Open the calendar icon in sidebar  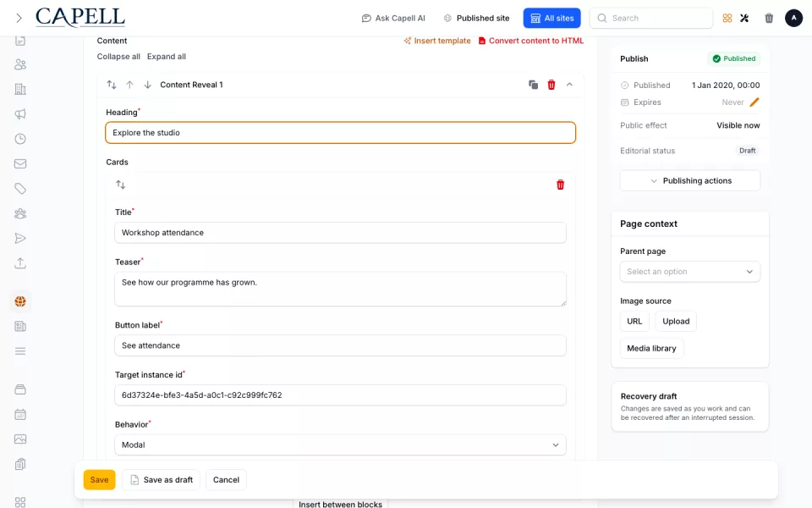tap(20, 415)
